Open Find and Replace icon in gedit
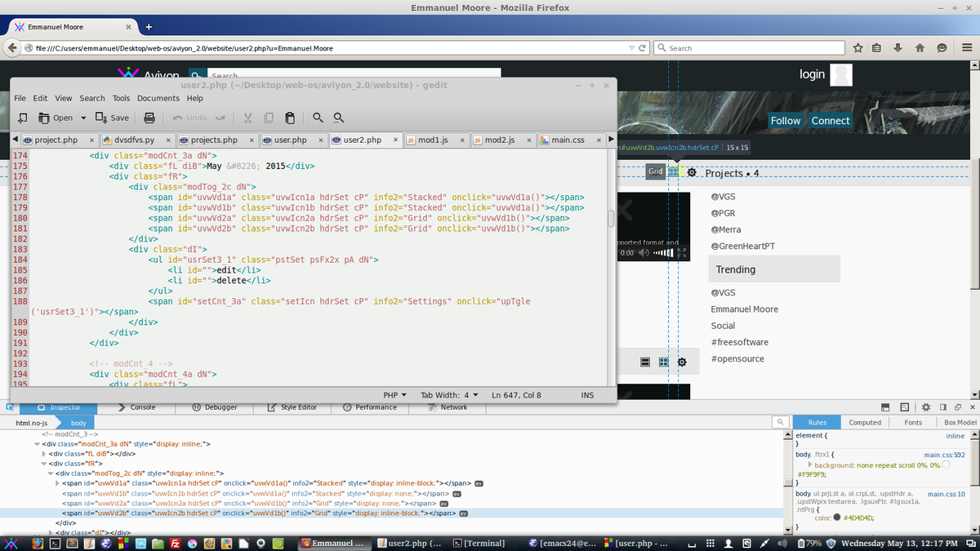 pyautogui.click(x=339, y=118)
